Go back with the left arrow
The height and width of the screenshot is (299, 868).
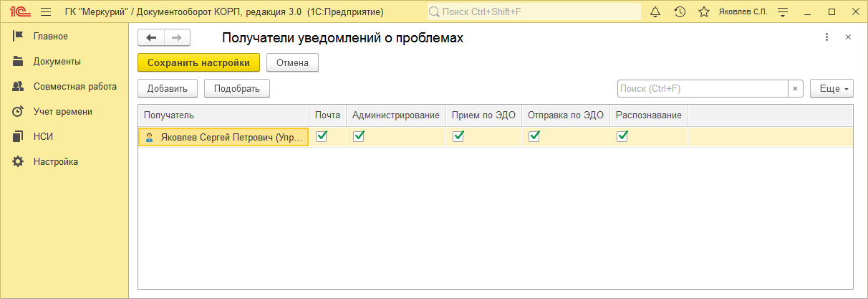151,38
